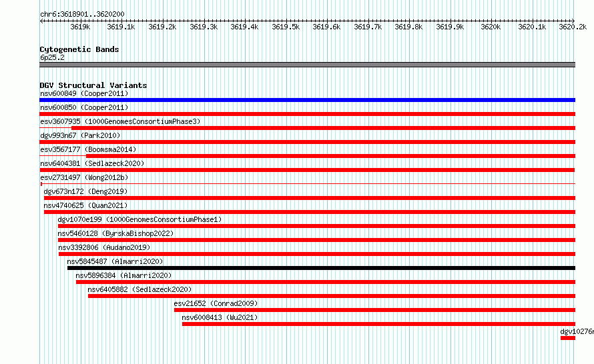Open the esv3567177 (Boomsma2014) label
The width and height of the screenshot is (594, 364).
pyautogui.click(x=88, y=149)
